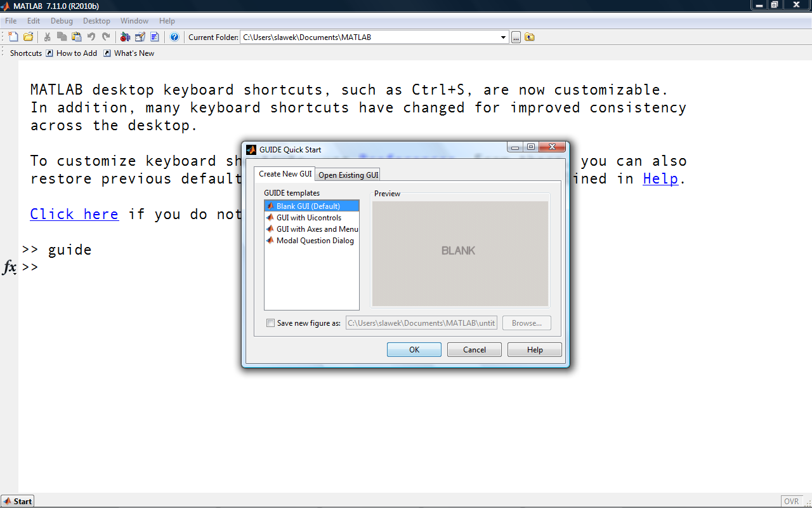Viewport: 812px width, 508px height.
Task: Enable the Save new figure as checkbox
Action: (x=271, y=323)
